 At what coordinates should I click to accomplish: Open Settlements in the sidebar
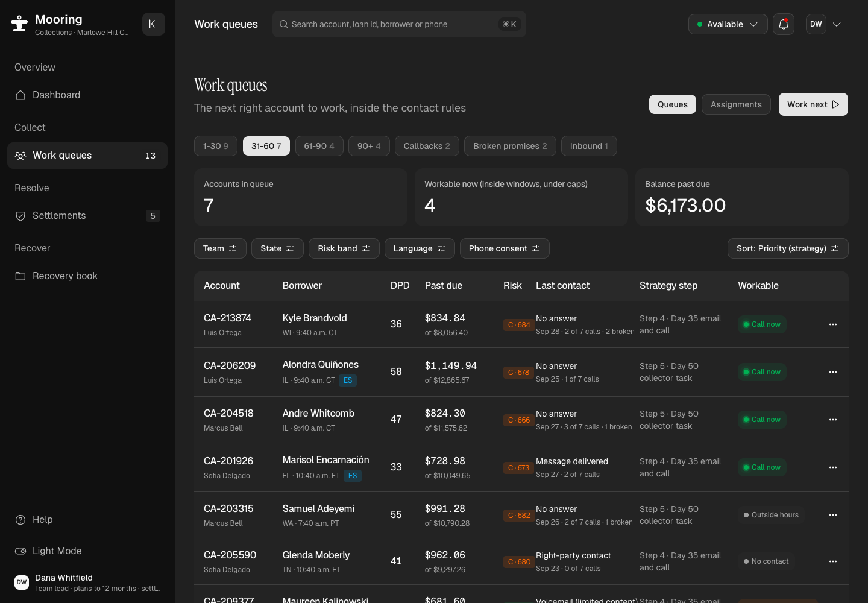[87, 216]
